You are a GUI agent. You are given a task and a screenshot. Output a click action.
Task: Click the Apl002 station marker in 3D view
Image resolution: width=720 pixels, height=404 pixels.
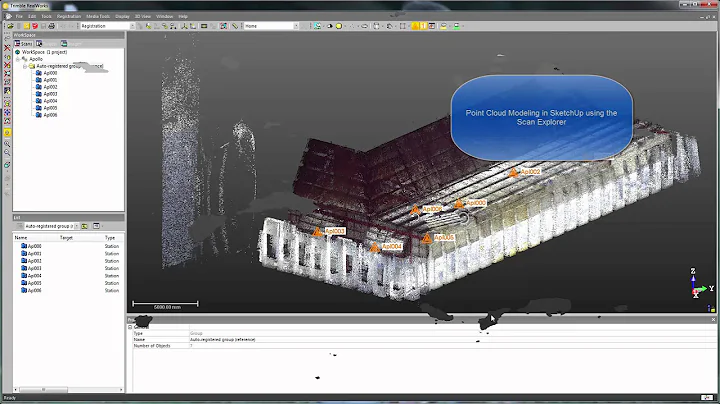click(x=513, y=173)
